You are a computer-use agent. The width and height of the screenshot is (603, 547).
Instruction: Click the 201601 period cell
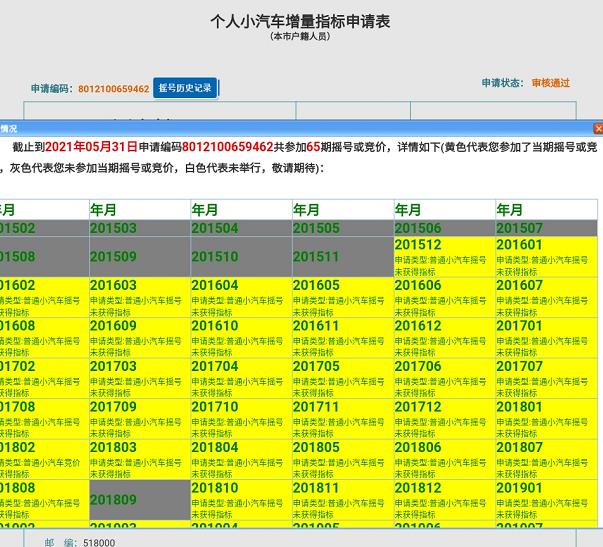[546, 257]
